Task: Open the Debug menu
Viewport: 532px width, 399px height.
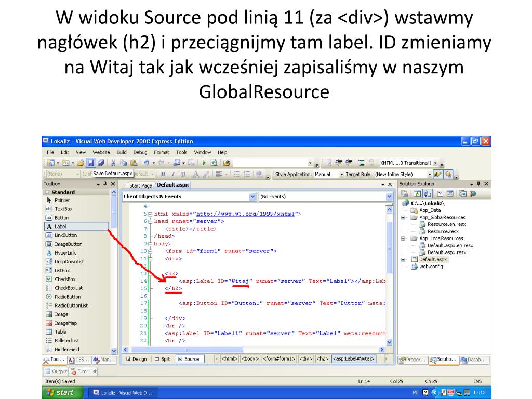Action: [x=140, y=152]
